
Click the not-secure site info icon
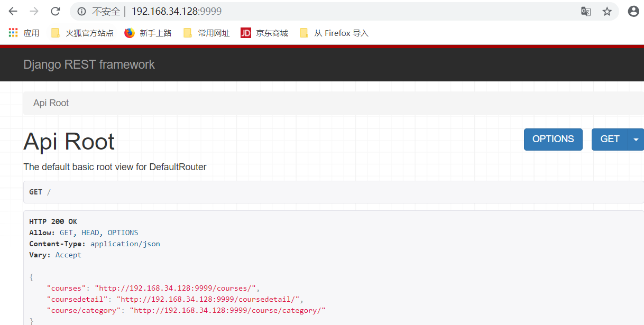coord(81,11)
